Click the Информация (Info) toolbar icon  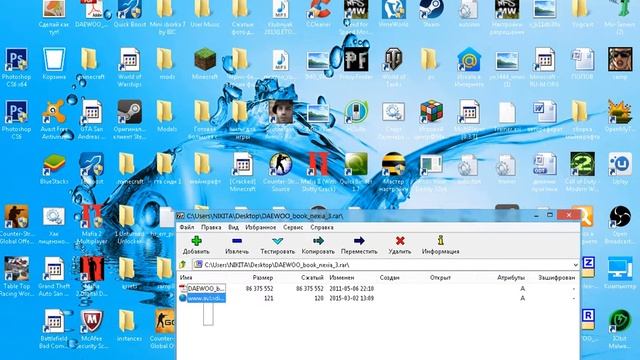(440, 241)
